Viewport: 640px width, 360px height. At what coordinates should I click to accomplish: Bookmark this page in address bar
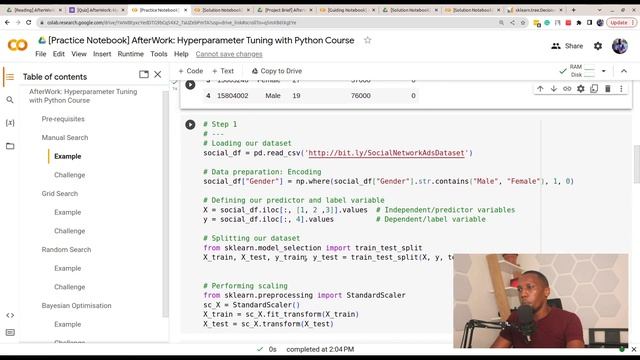point(523,23)
